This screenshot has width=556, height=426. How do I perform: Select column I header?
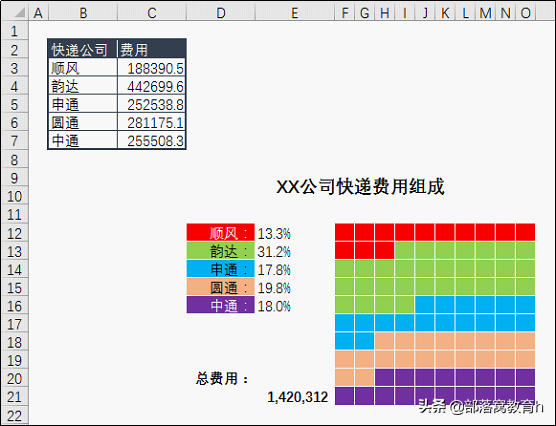(x=405, y=13)
